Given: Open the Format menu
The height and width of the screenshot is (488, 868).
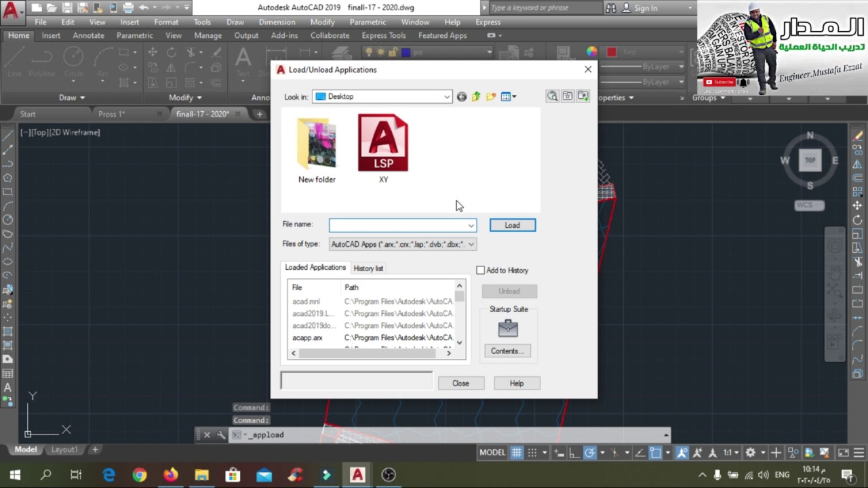Looking at the screenshot, I should coord(166,22).
